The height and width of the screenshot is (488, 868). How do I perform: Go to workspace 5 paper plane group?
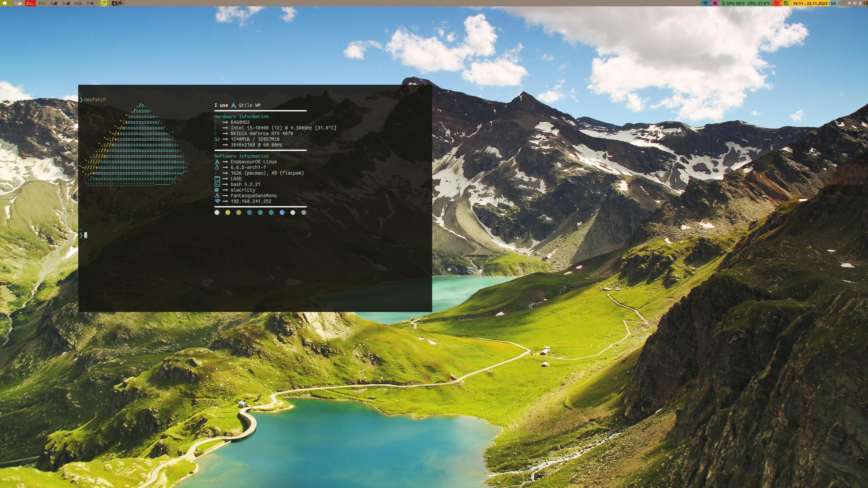66,3
